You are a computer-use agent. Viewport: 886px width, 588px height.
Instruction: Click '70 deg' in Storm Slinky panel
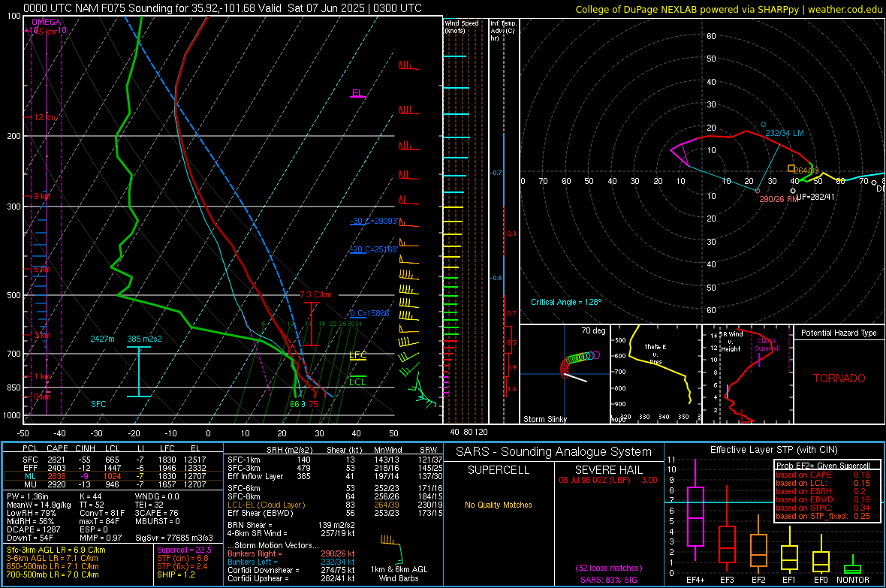point(593,330)
